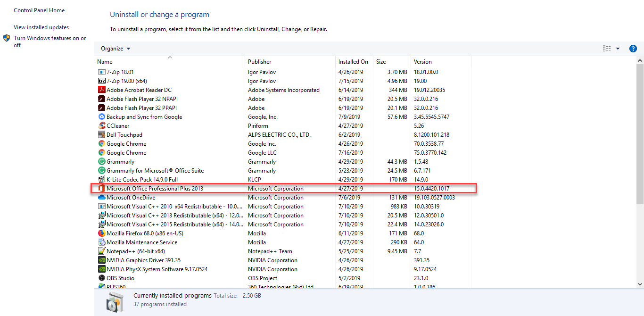Select 'ALPS ELECTRIC CO., LTD.' publisher cell
Screen dimensions: 644x316
pyautogui.click(x=279, y=135)
